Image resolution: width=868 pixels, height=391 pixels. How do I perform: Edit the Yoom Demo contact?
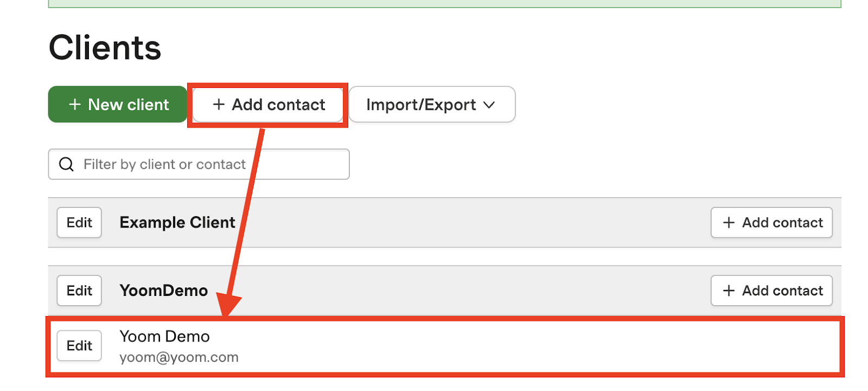click(x=79, y=346)
